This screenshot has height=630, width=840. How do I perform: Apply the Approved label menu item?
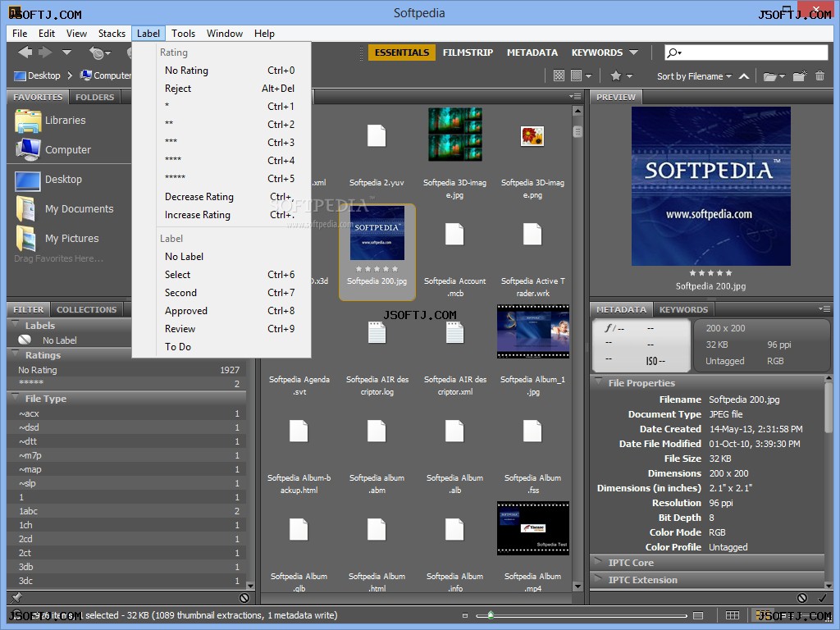click(x=221, y=311)
